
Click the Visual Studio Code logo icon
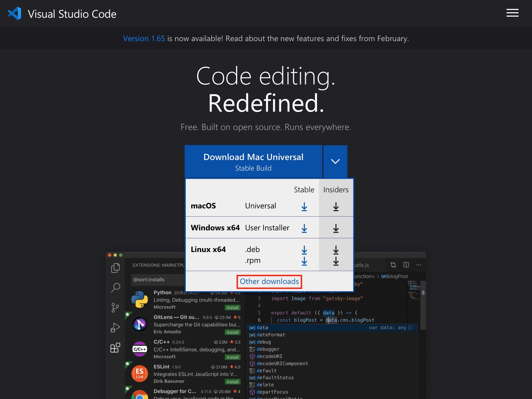point(15,13)
